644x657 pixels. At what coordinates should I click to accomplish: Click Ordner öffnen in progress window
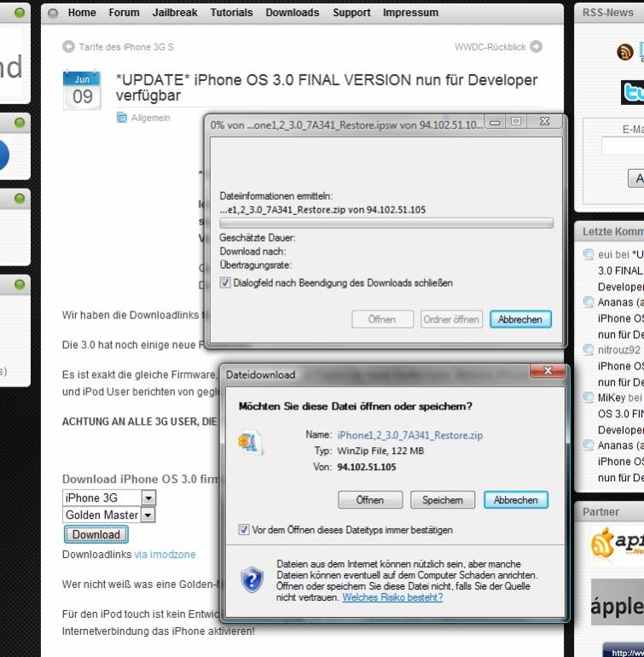click(x=451, y=319)
